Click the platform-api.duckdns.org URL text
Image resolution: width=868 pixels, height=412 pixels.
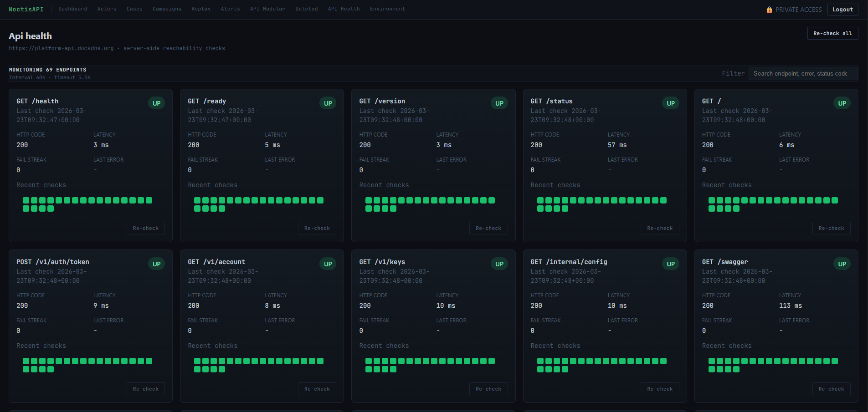click(61, 48)
